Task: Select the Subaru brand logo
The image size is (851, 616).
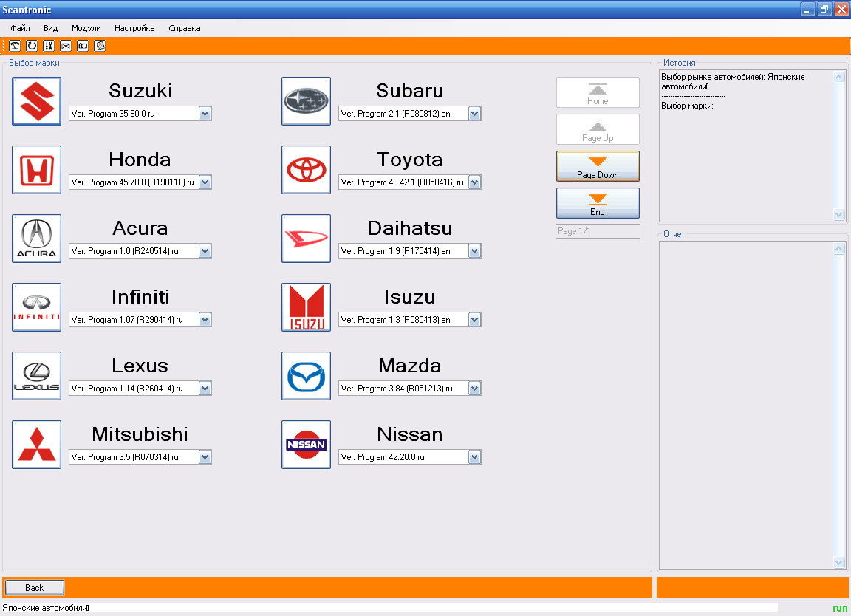Action: click(306, 101)
